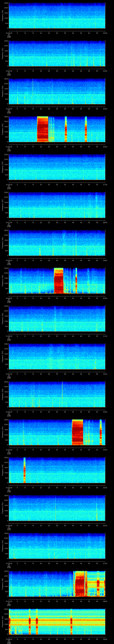The image size is (114, 644).
Task: Click the 39-second burst in the 19:38:00 spectrogram
Action: 71,622
